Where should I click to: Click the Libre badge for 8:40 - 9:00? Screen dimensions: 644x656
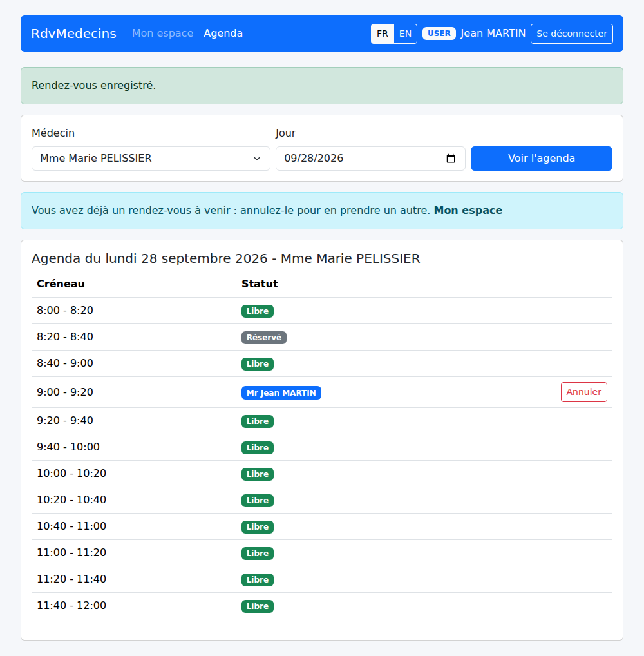coord(258,364)
